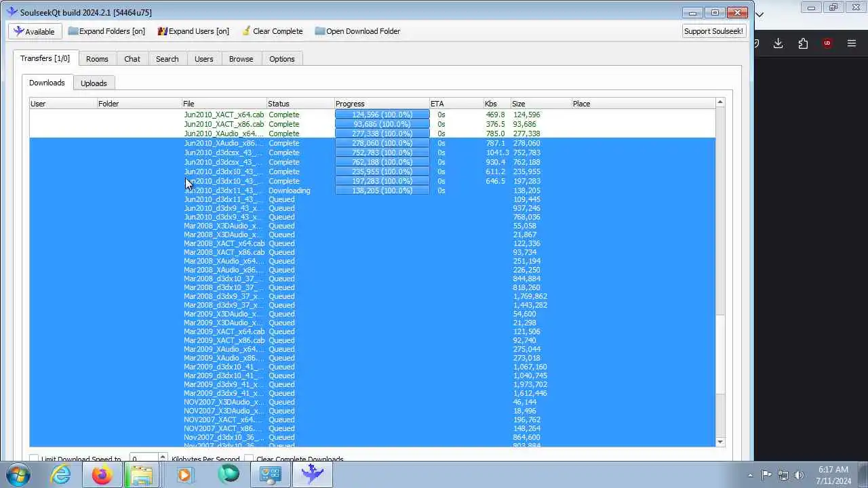Sort by the File column header
Viewport: 868px width, 488px height.
[224, 104]
